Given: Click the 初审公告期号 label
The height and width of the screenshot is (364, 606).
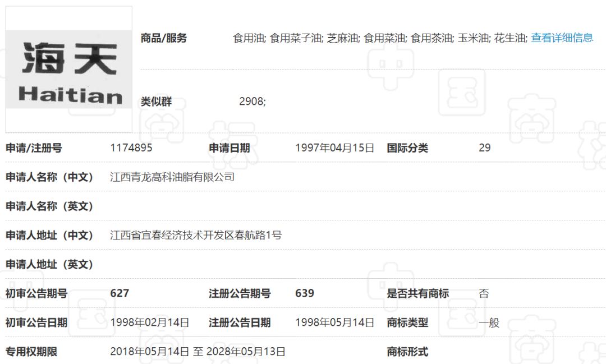Looking at the screenshot, I should 36,293.
